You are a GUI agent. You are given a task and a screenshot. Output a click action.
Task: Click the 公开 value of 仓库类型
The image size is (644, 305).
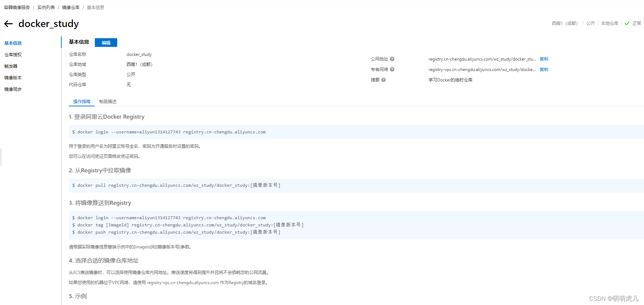click(131, 75)
